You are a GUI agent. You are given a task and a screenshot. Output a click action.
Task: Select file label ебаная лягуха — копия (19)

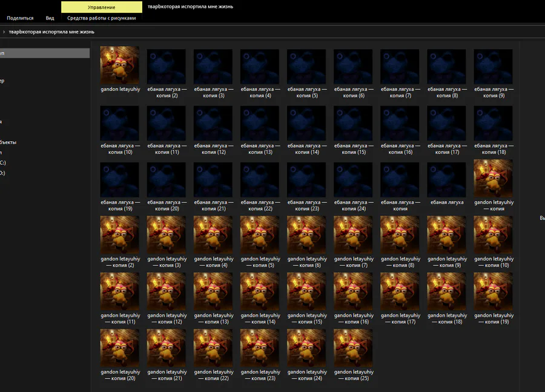pos(121,205)
